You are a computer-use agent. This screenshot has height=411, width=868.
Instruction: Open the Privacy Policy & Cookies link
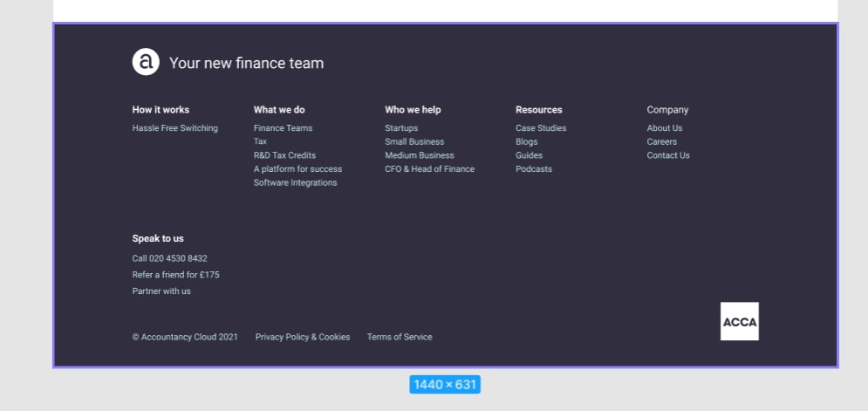[x=302, y=337]
